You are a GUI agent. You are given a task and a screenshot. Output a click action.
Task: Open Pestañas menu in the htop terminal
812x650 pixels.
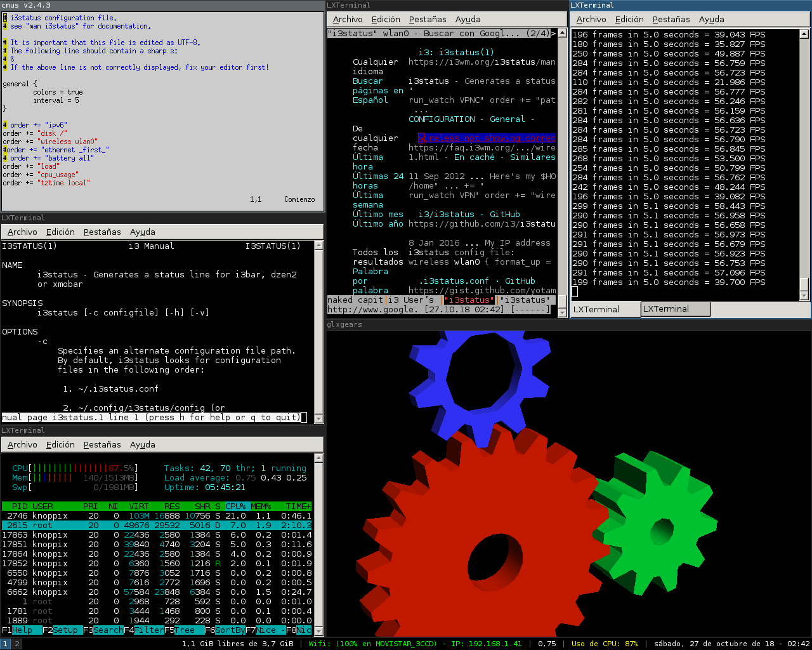coord(102,445)
